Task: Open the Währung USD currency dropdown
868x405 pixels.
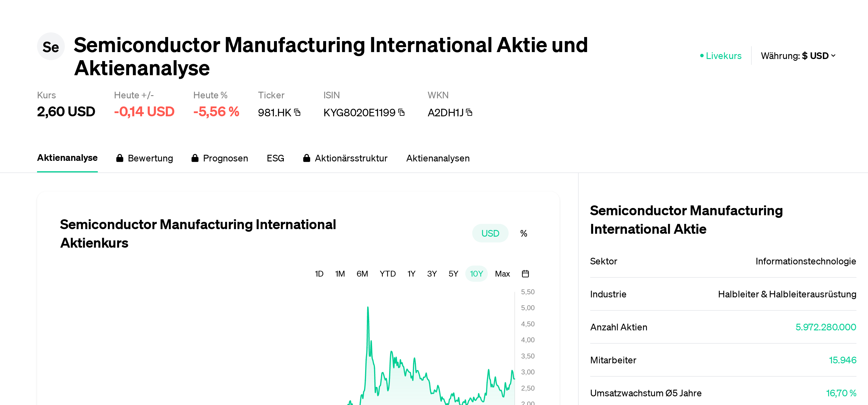Action: 798,56
